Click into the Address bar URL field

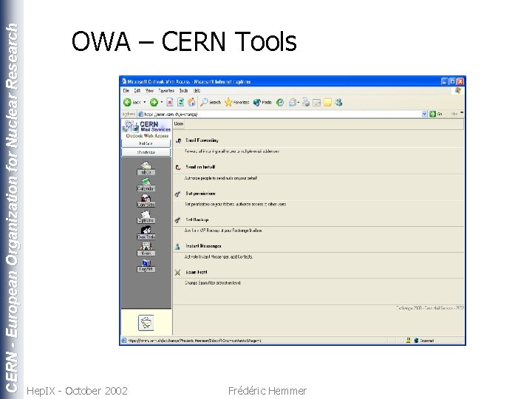point(282,114)
